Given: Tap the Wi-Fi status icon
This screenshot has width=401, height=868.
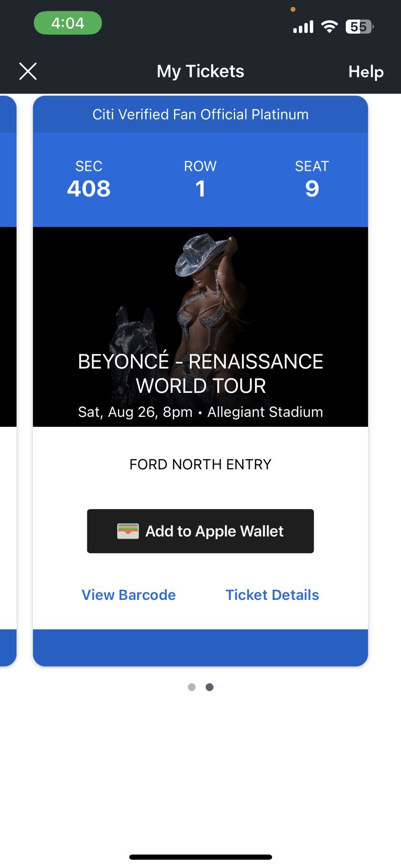Looking at the screenshot, I should click(x=330, y=27).
